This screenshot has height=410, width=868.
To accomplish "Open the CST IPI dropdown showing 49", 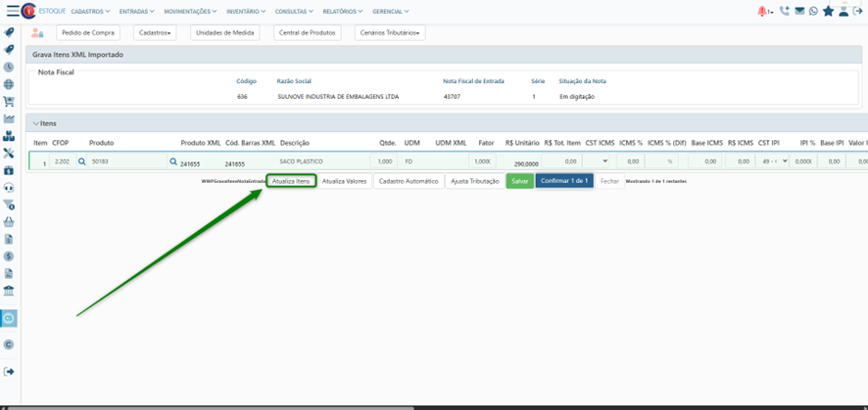I will tap(773, 161).
